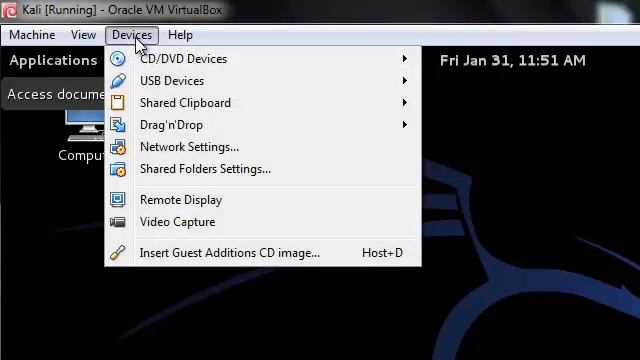The image size is (640, 360).
Task: Choose Shared Clipboard menu entry
Action: pos(263,102)
